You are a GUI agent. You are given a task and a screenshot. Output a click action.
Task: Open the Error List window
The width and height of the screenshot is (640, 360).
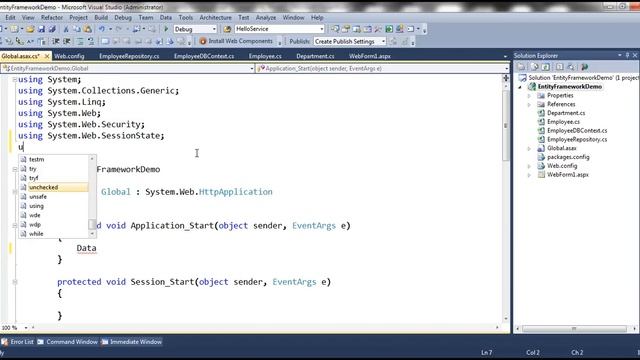tap(22, 342)
